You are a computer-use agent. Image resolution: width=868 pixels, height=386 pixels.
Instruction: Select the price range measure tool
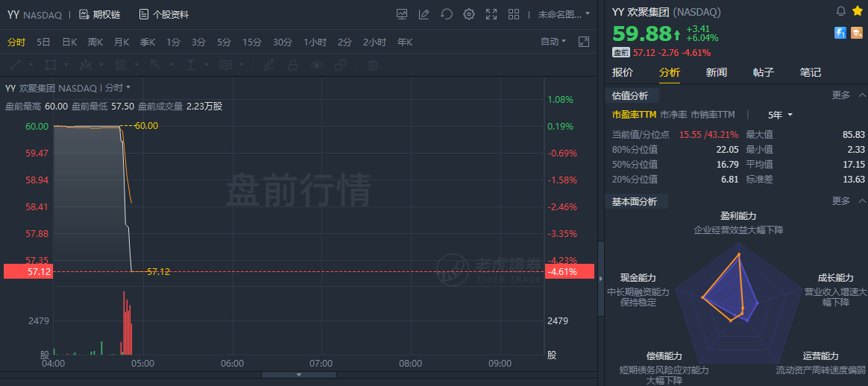(191, 65)
